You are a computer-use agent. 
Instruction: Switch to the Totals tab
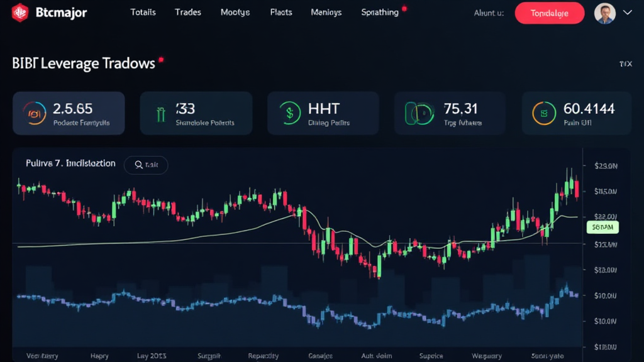point(143,11)
